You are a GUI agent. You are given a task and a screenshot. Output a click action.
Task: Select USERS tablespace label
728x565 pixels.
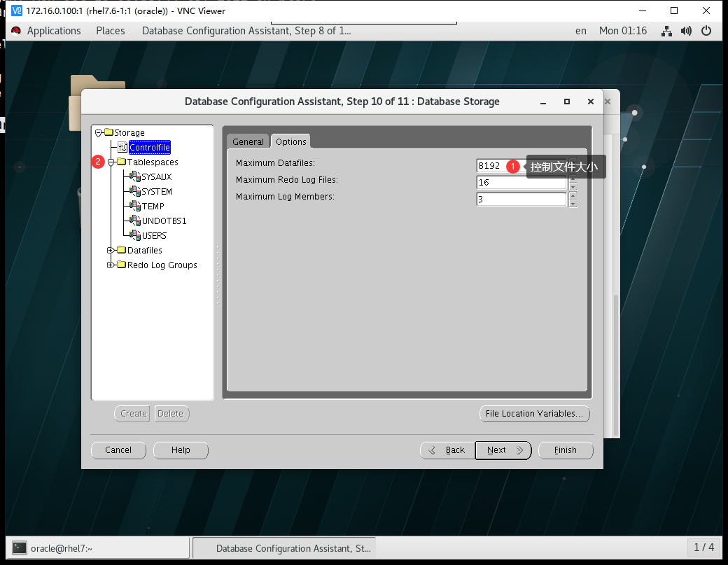coord(154,235)
